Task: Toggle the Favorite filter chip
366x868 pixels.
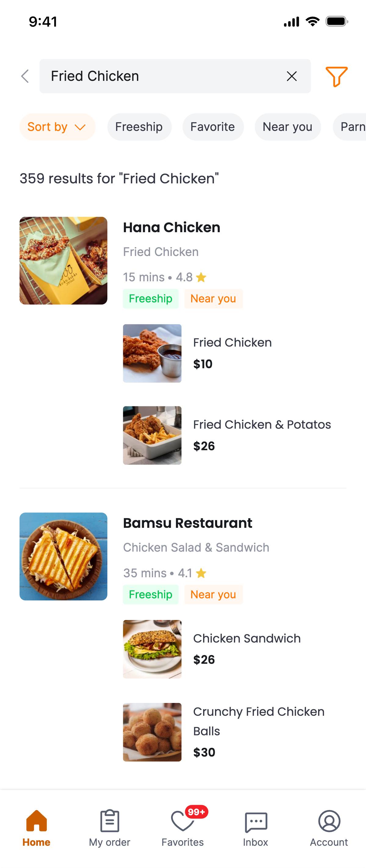Action: coord(213,127)
